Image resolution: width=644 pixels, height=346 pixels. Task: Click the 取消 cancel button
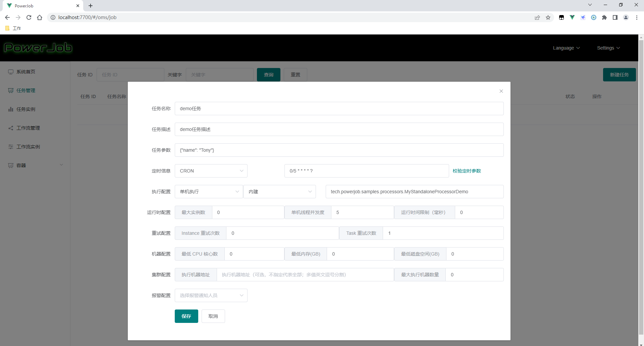click(x=213, y=316)
